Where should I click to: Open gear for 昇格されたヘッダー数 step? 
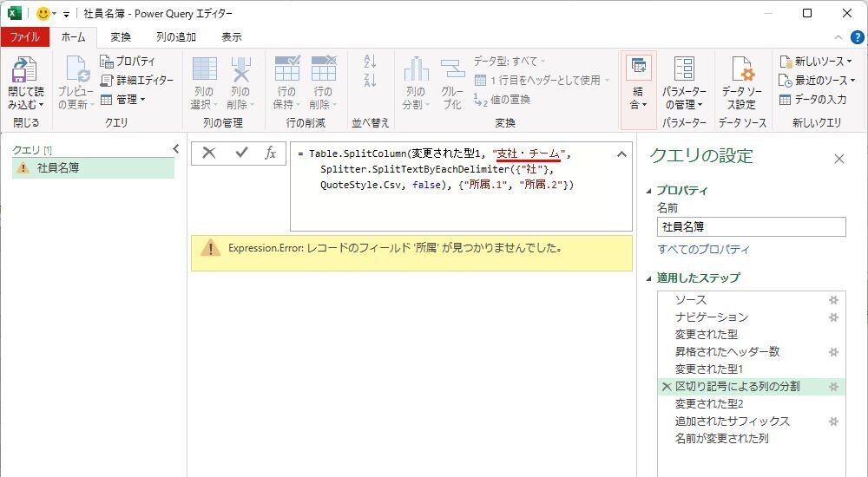click(833, 351)
